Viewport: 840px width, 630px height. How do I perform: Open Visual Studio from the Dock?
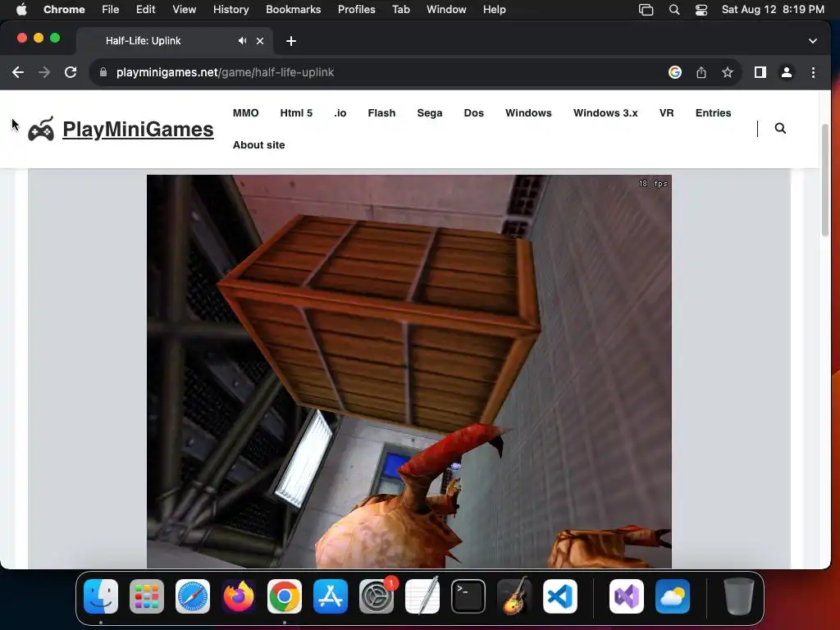pyautogui.click(x=627, y=596)
